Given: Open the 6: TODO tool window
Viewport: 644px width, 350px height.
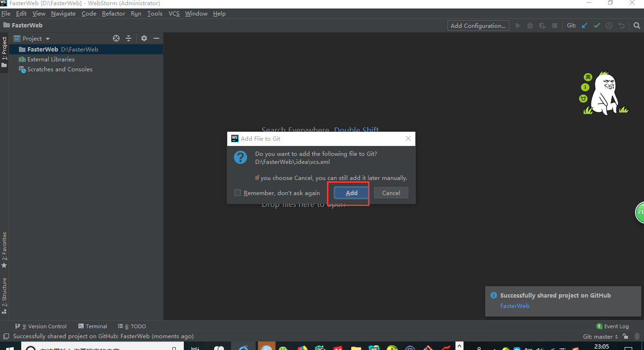Looking at the screenshot, I should pyautogui.click(x=132, y=326).
